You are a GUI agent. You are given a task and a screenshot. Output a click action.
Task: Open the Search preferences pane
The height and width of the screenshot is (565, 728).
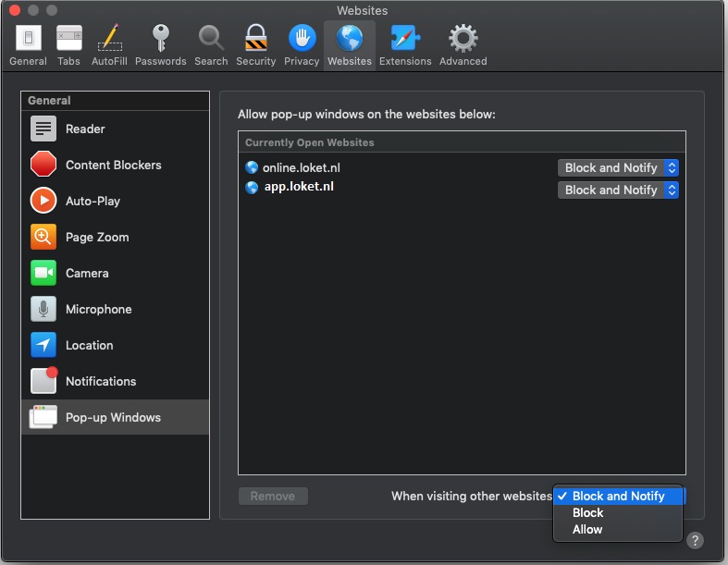tap(211, 44)
